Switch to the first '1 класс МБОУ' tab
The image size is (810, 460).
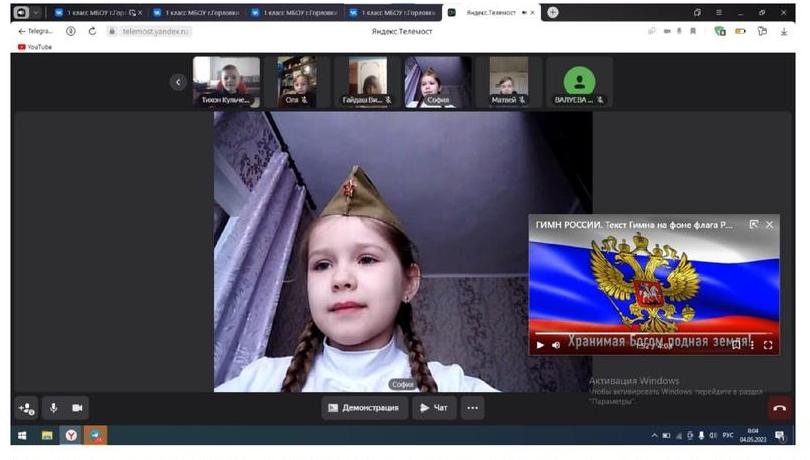point(97,12)
